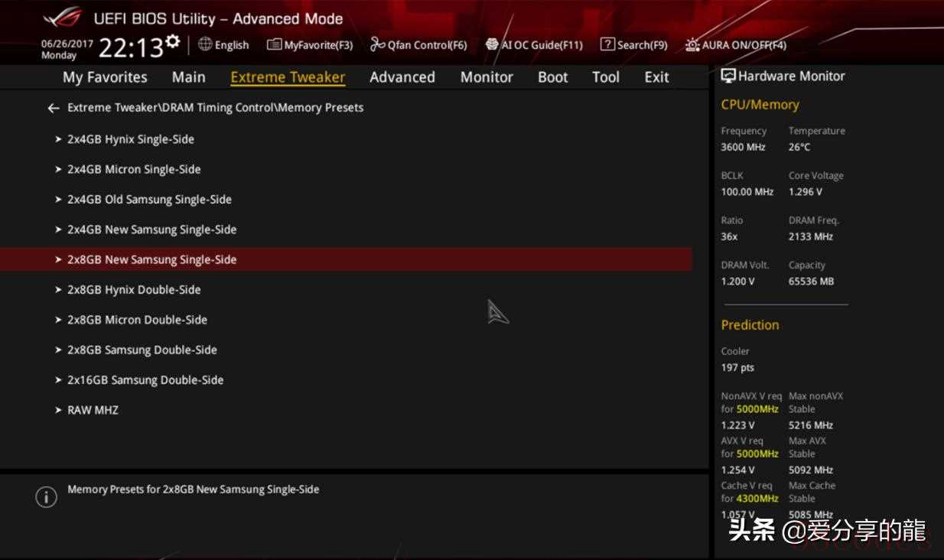Click the 36x ratio value
944x560 pixels.
point(729,236)
